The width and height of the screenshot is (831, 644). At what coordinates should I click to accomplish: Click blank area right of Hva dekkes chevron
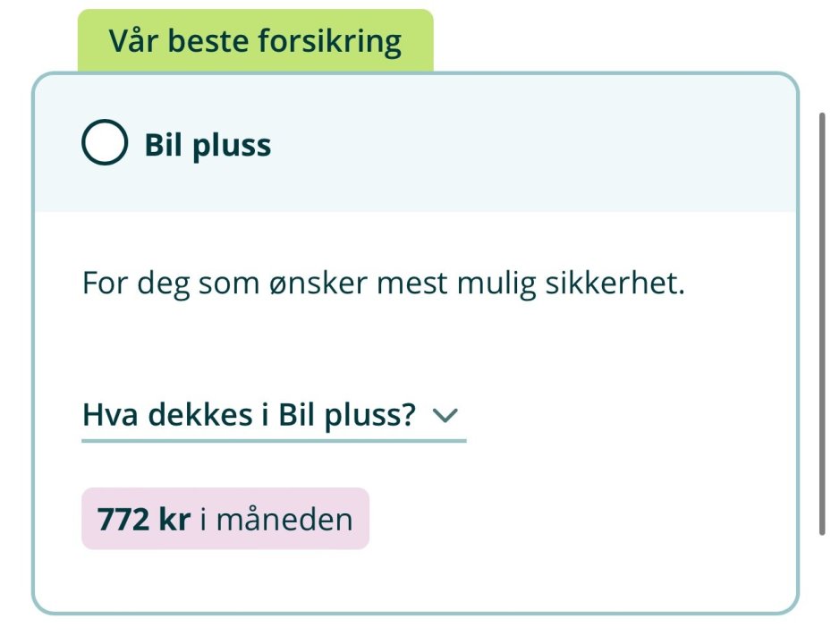pyautogui.click(x=626, y=415)
